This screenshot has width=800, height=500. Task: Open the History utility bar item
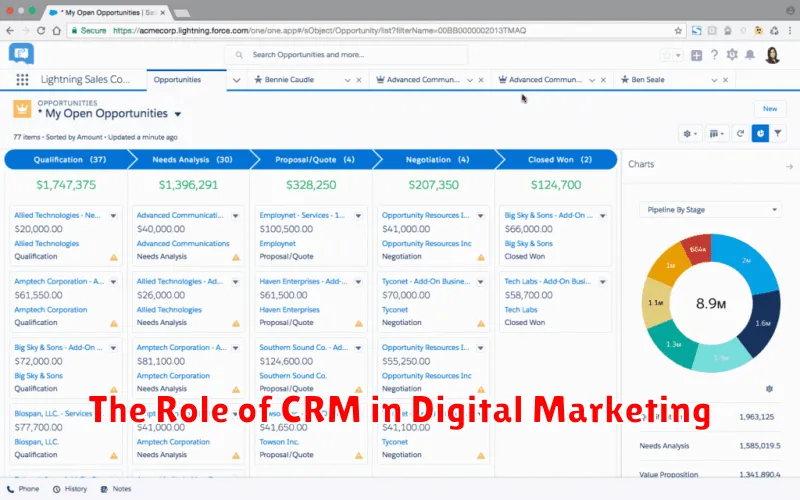[x=70, y=489]
